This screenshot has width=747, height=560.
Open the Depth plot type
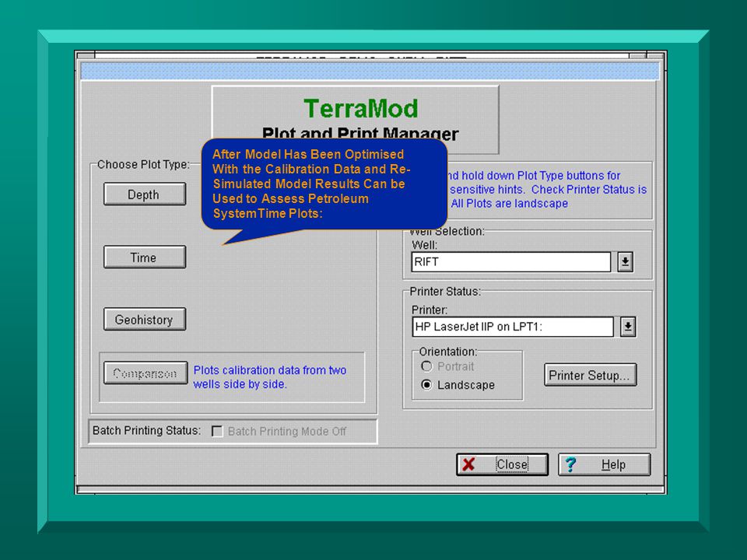(145, 194)
